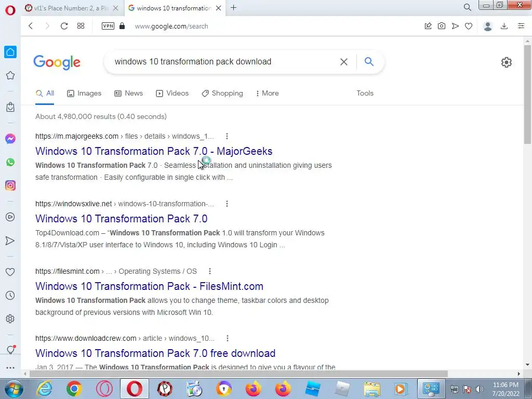Screen dimensions: 532x399
Task: Open My Flow in the sidebar
Action: coord(10,241)
